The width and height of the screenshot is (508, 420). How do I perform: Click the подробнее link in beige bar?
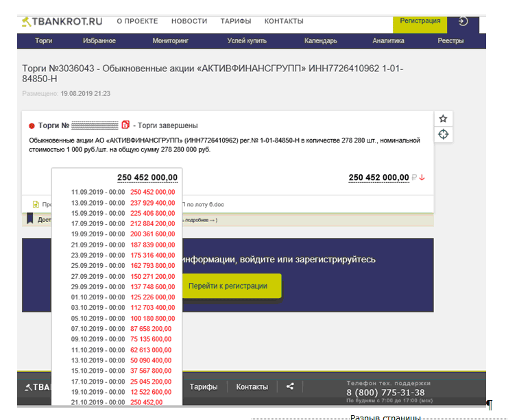(x=197, y=220)
